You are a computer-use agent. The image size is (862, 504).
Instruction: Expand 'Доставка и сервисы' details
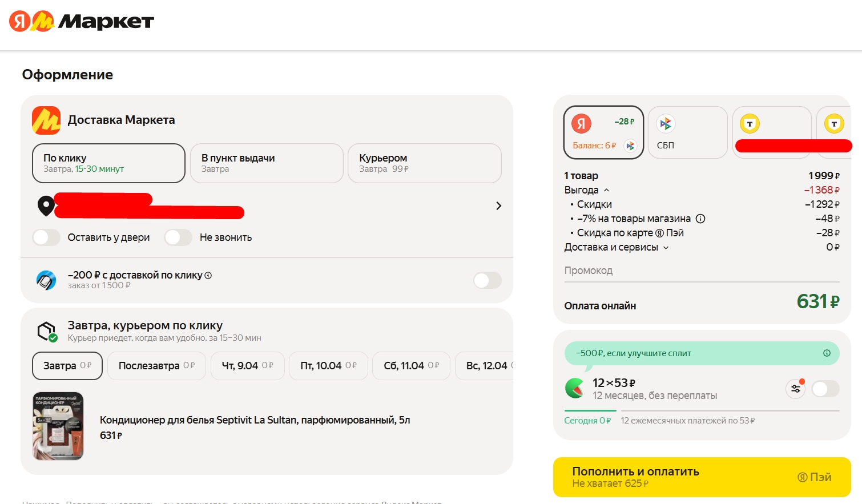point(666,248)
